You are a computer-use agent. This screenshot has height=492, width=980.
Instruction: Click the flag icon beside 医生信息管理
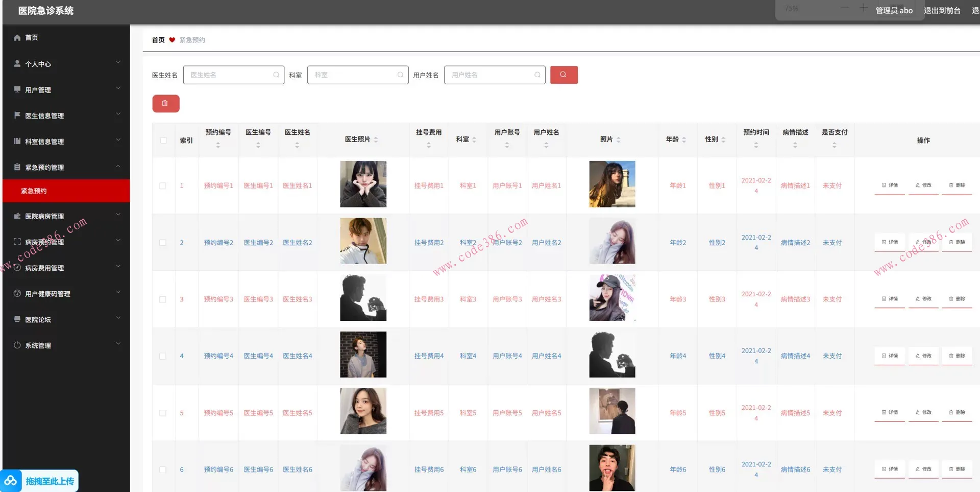17,115
